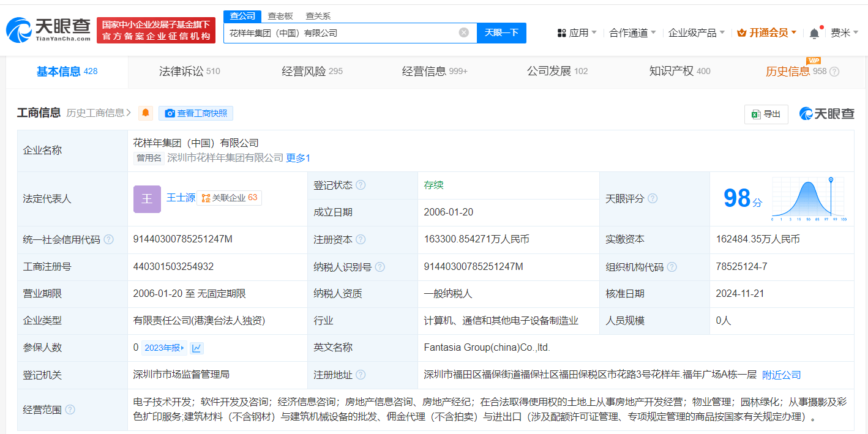Expand the 合作通道 dropdown
The image size is (868, 434).
(x=632, y=33)
